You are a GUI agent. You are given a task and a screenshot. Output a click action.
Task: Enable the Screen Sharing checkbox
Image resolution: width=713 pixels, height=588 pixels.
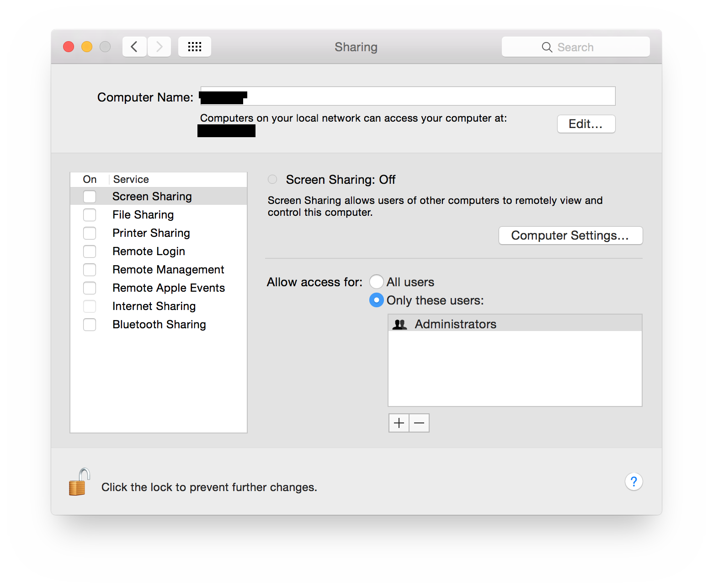click(90, 197)
